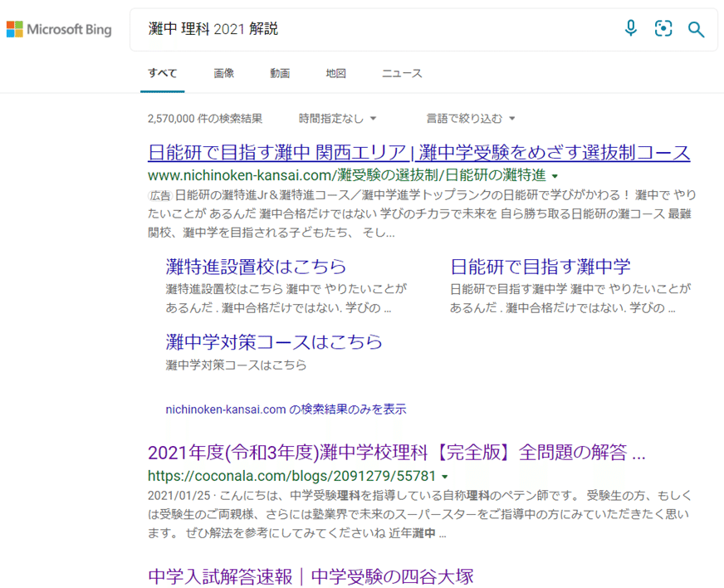Show only nichinoken-kansai.com search results
724x588 pixels.
point(286,409)
